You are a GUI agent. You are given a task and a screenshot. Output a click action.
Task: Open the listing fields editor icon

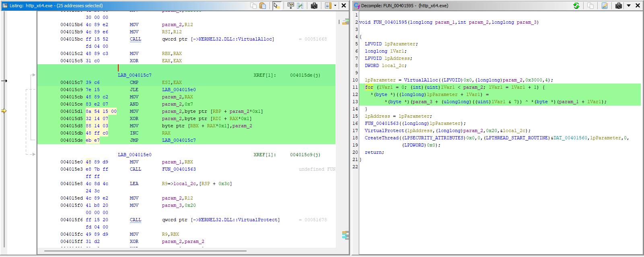tap(291, 6)
